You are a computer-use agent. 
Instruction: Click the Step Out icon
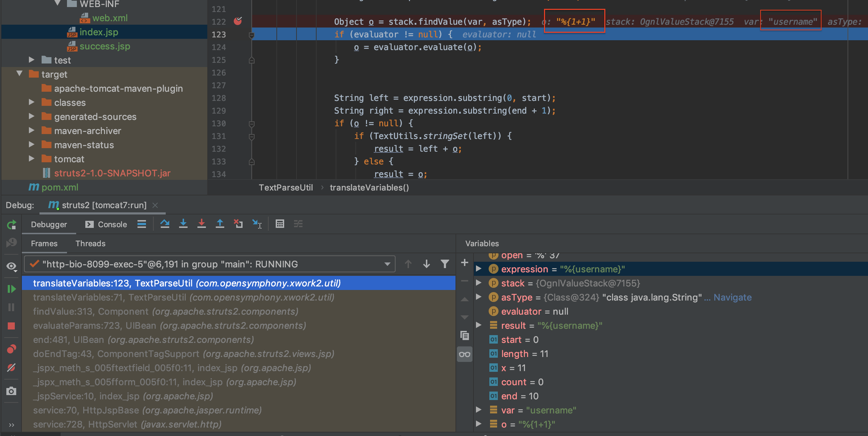click(x=220, y=224)
